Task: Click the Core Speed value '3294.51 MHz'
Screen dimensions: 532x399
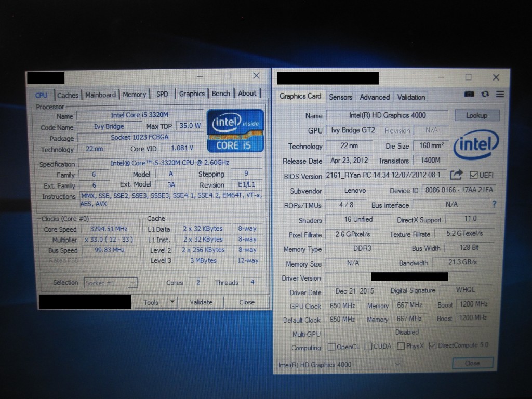Action: click(109, 229)
